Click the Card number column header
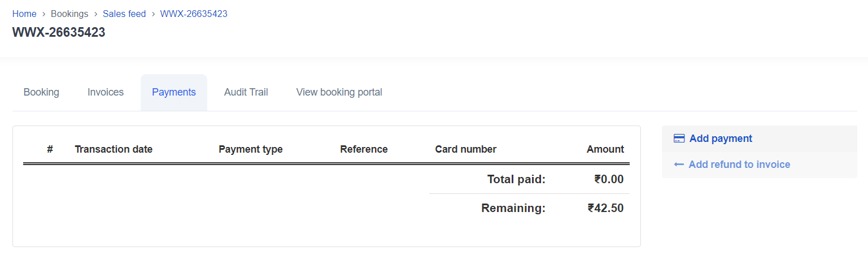Viewport: 868px width, 268px height. pos(466,149)
